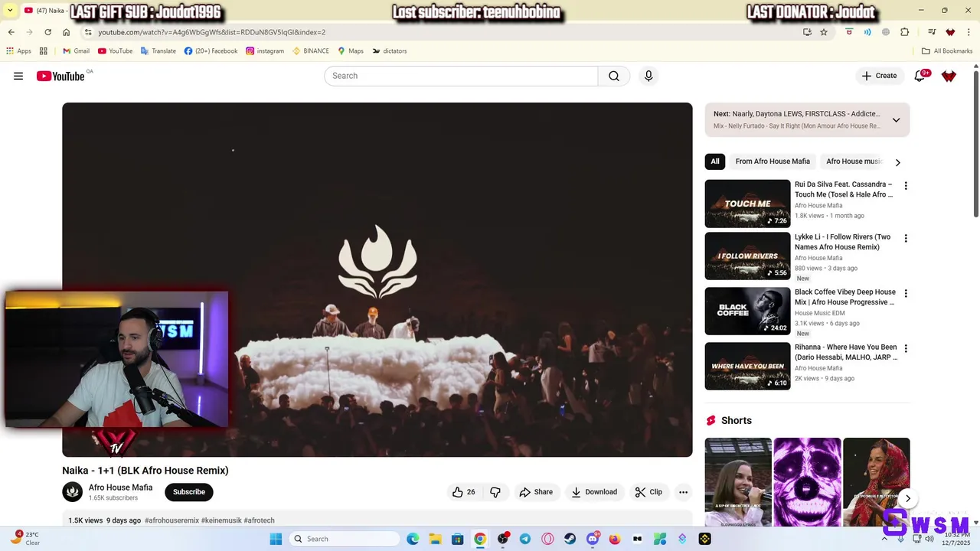The width and height of the screenshot is (980, 551).
Task: Select the All filter chip
Action: [x=715, y=161]
